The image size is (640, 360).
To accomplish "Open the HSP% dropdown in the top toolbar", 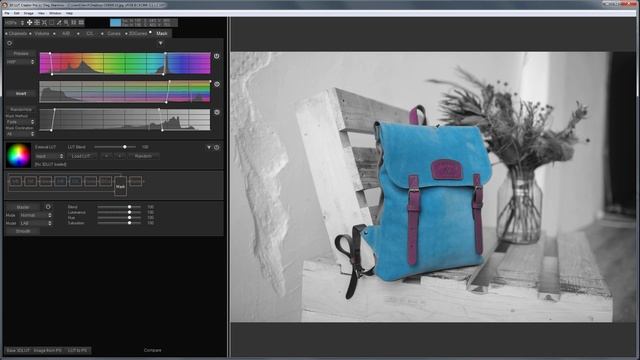I will point(14,22).
